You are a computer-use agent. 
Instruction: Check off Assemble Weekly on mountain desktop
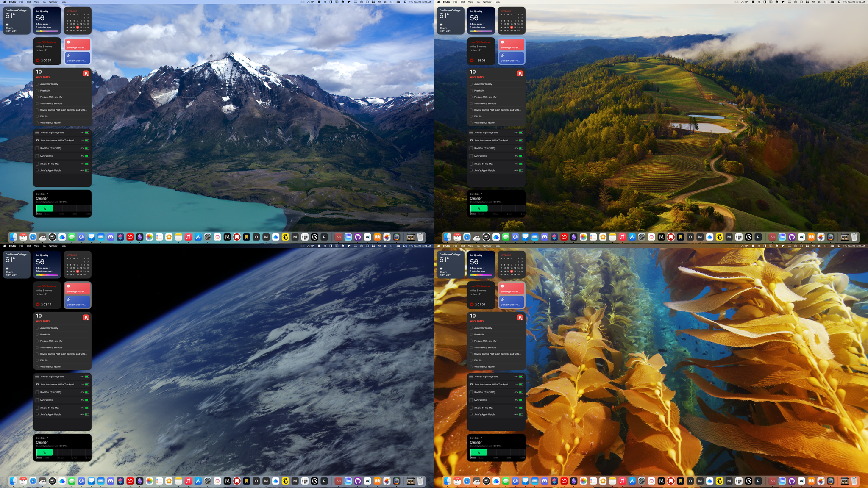[x=37, y=84]
